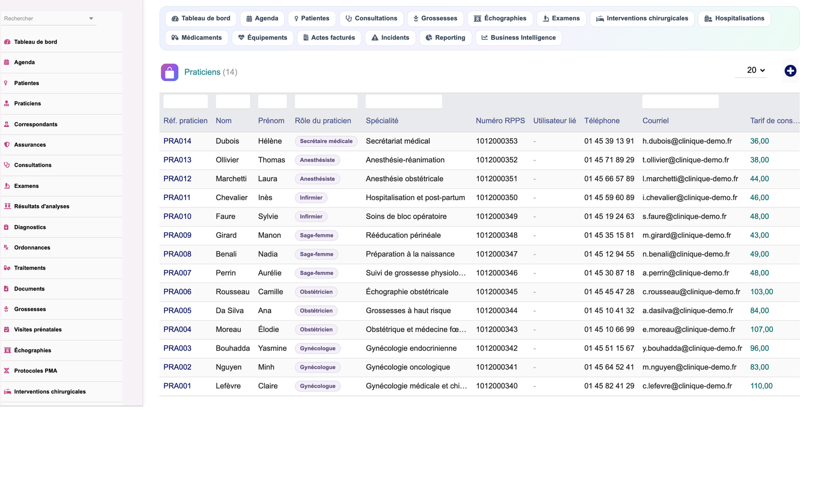Click the Ordonnances icon in sidebar
Viewport: 815px width, 504px height.
(7, 247)
